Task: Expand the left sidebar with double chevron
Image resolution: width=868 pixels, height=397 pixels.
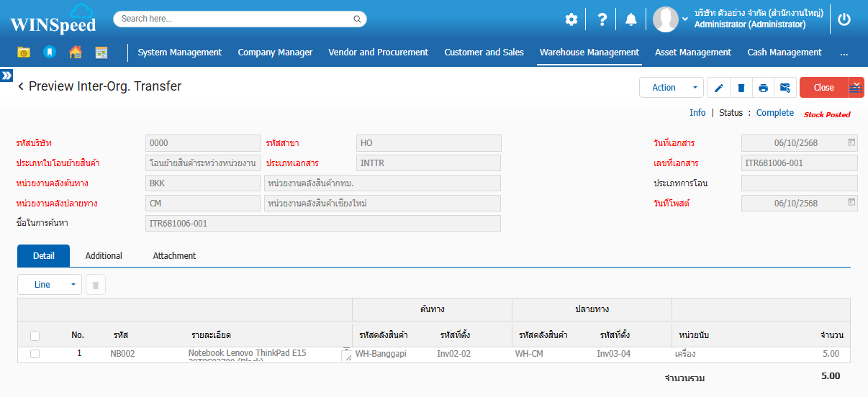Action: (x=6, y=76)
